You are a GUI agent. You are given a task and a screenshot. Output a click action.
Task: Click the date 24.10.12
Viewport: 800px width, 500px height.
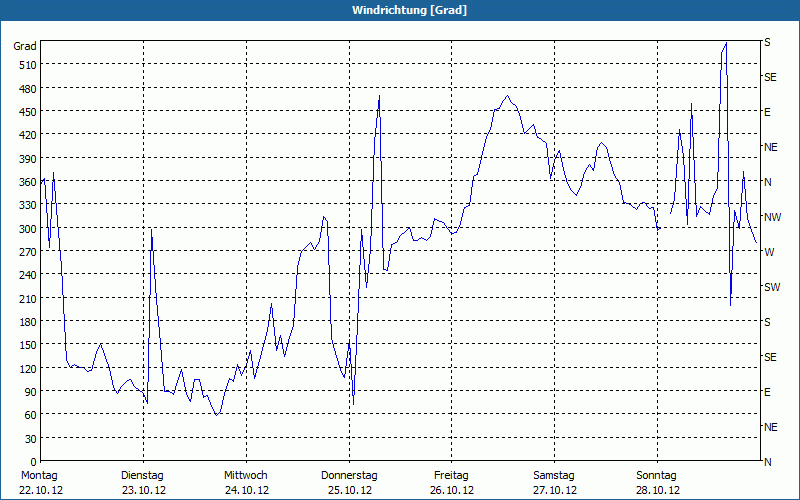(x=247, y=490)
